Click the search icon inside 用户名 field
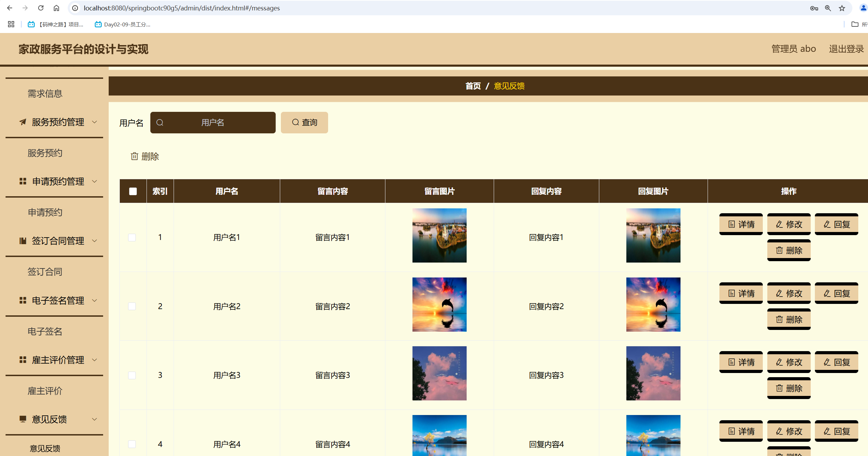This screenshot has height=456, width=868. [160, 123]
